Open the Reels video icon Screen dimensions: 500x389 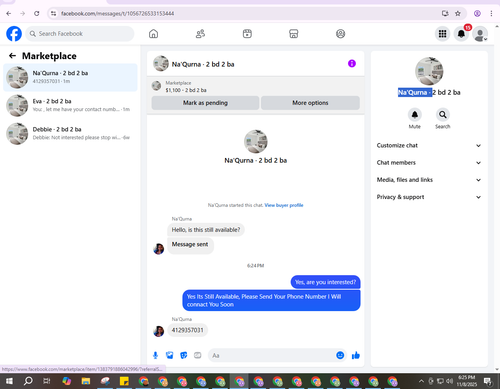(247, 34)
